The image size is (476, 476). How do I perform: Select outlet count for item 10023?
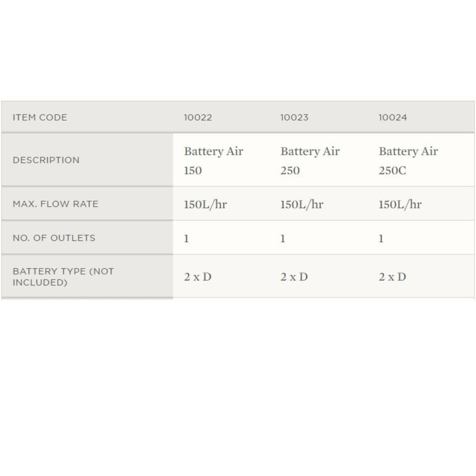coord(283,238)
